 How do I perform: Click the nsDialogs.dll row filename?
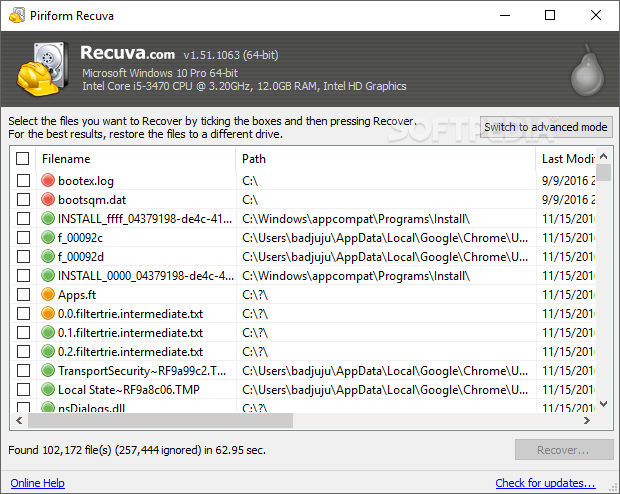[91, 408]
